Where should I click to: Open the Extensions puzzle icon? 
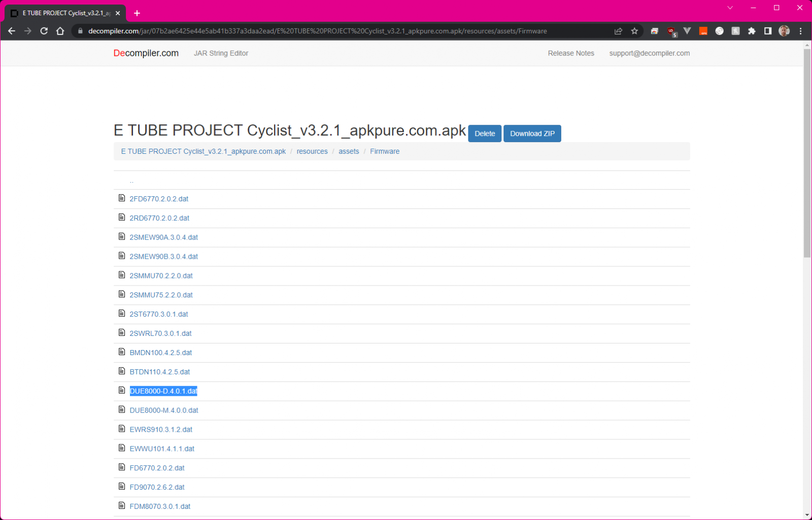(752, 31)
